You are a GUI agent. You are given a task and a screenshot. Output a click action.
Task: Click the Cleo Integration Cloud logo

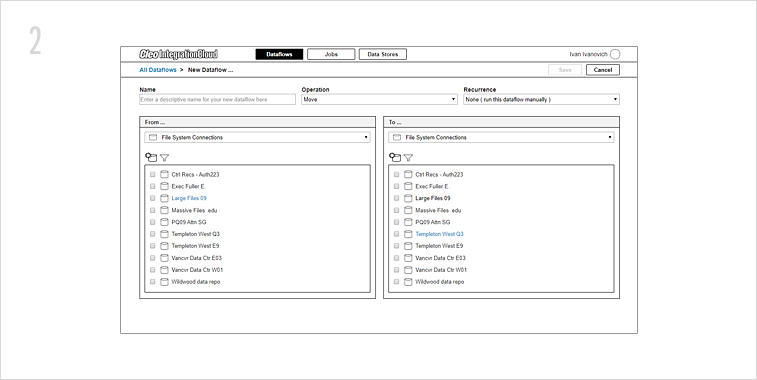(x=178, y=54)
